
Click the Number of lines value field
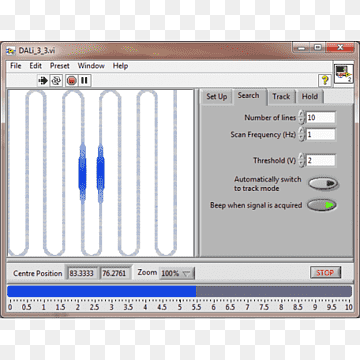tap(320, 117)
